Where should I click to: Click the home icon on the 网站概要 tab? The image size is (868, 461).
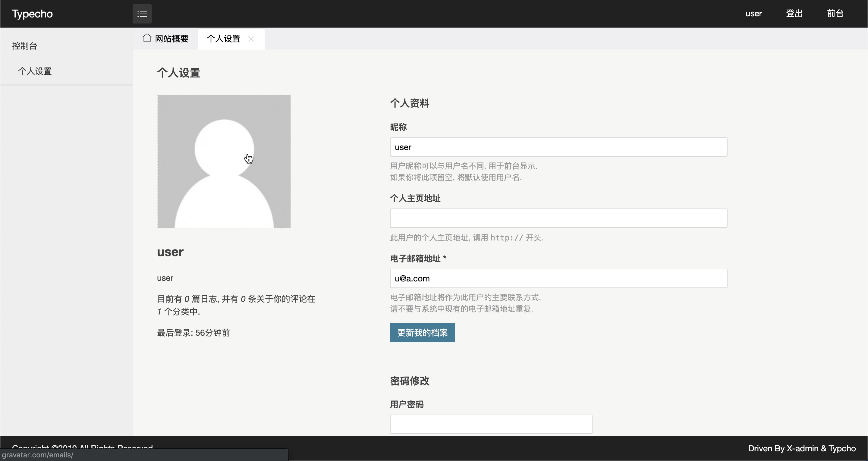(146, 38)
